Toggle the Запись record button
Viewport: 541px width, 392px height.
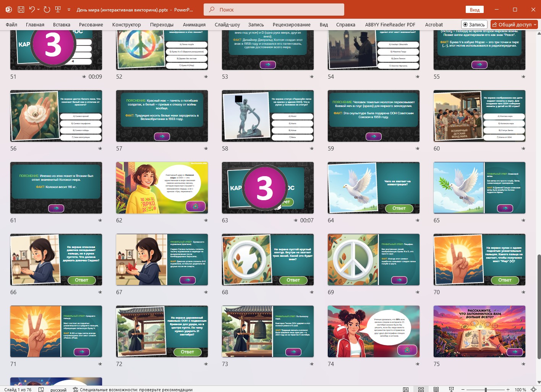pyautogui.click(x=474, y=24)
